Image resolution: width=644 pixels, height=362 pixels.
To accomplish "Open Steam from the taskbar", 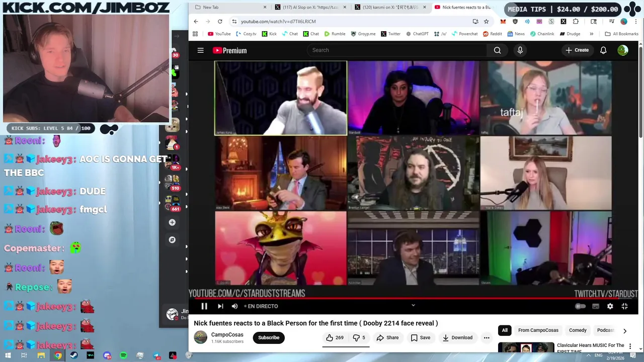I will pos(74,356).
